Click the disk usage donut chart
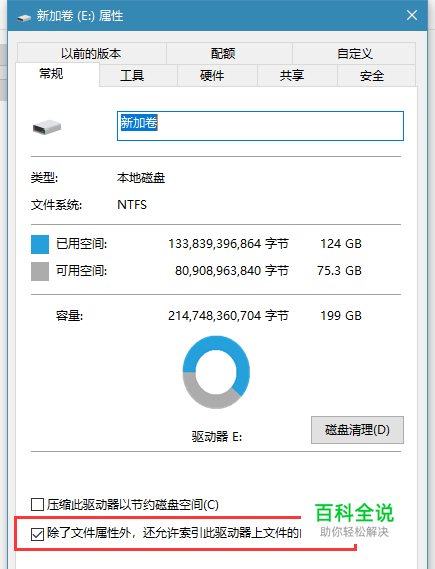Screen dimensions: 435x569 [216, 372]
